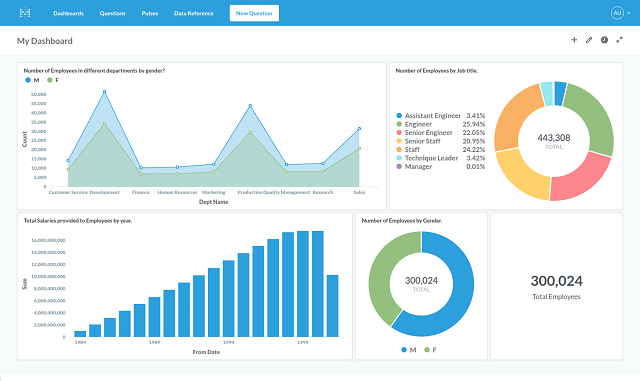This screenshot has width=640, height=381.
Task: Expand the account menu chevron
Action: 629,13
